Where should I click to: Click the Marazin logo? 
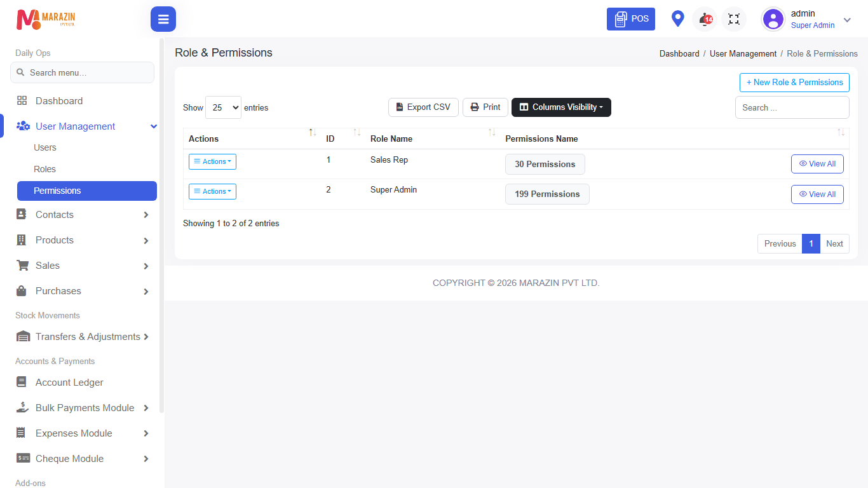(x=46, y=19)
